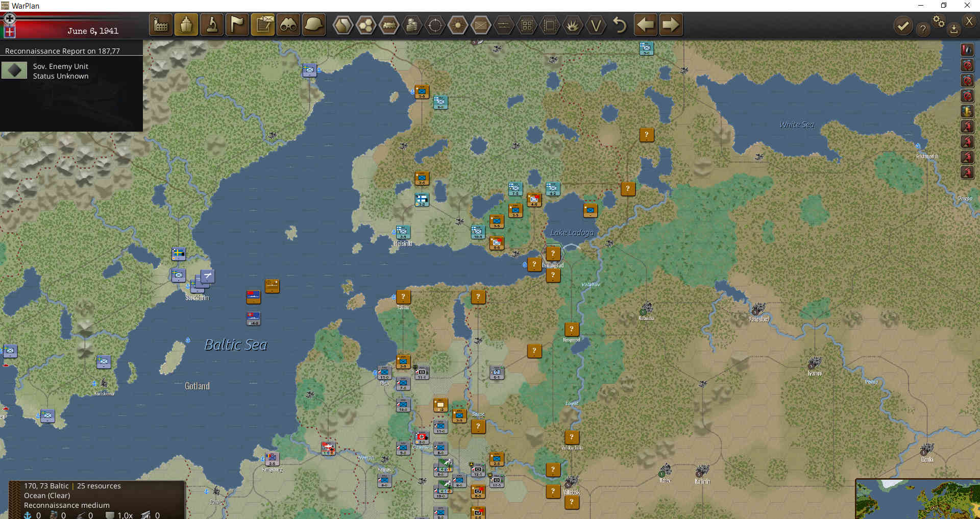Select the unknown unit at Novgorod

572,329
